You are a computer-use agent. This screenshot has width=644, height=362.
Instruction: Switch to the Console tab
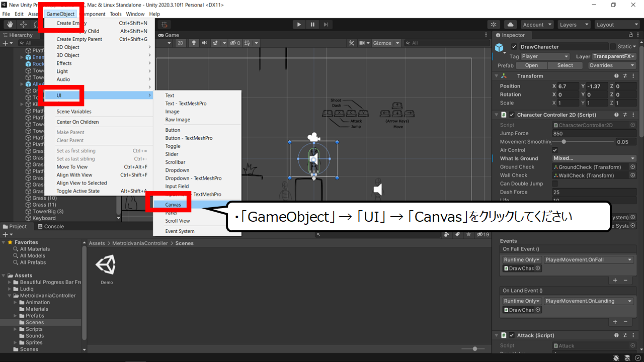pyautogui.click(x=50, y=226)
